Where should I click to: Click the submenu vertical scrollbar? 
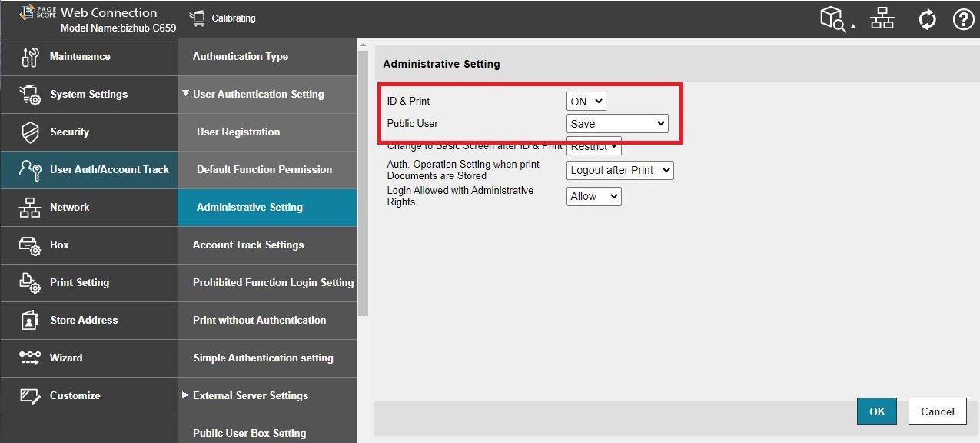point(363,177)
